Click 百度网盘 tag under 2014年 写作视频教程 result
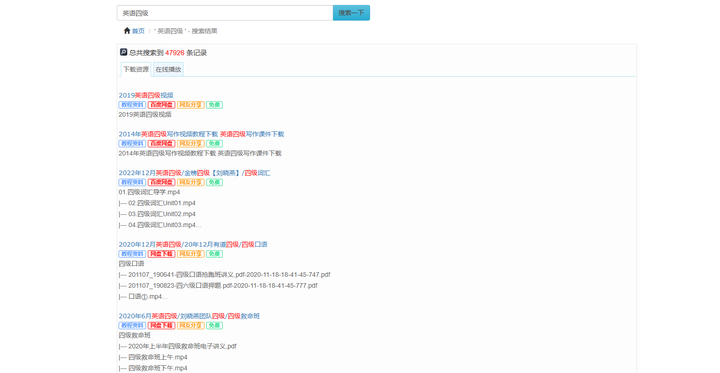This screenshot has width=720, height=373. (162, 144)
